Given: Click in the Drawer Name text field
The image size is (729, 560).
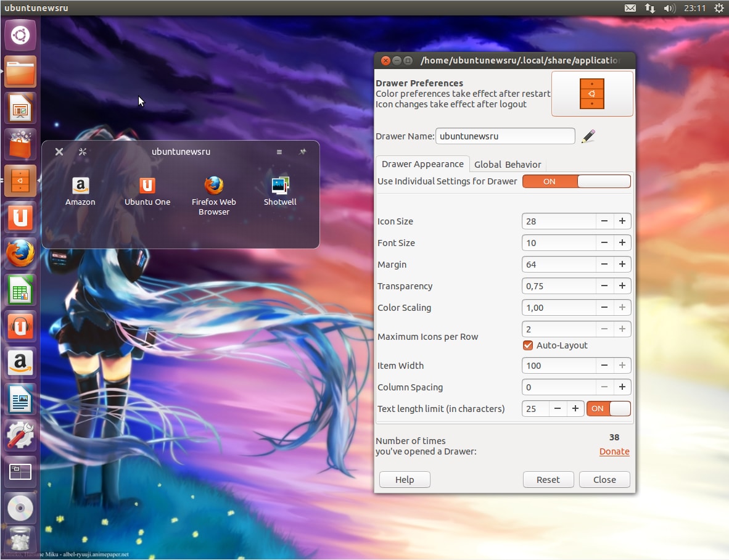Looking at the screenshot, I should coord(505,136).
